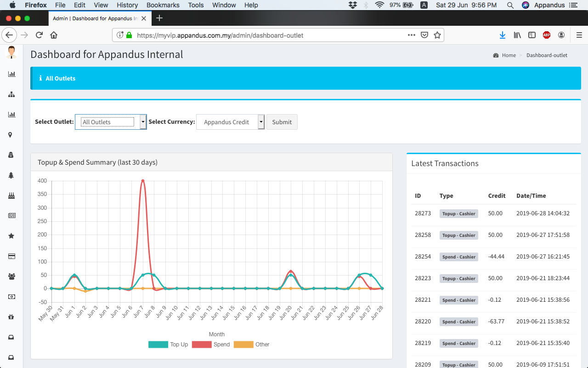588x368 pixels.
Task: Open the gift icon in the sidebar
Action: 11,317
